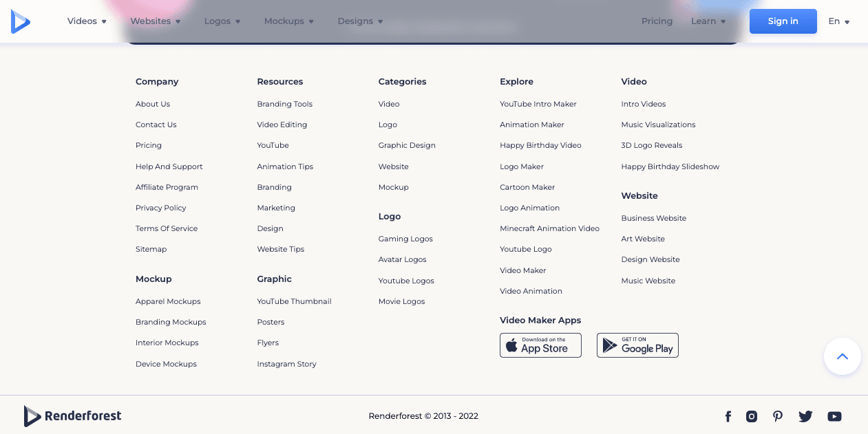Open the Affiliate Program link
The height and width of the screenshot is (434, 868).
[167, 187]
